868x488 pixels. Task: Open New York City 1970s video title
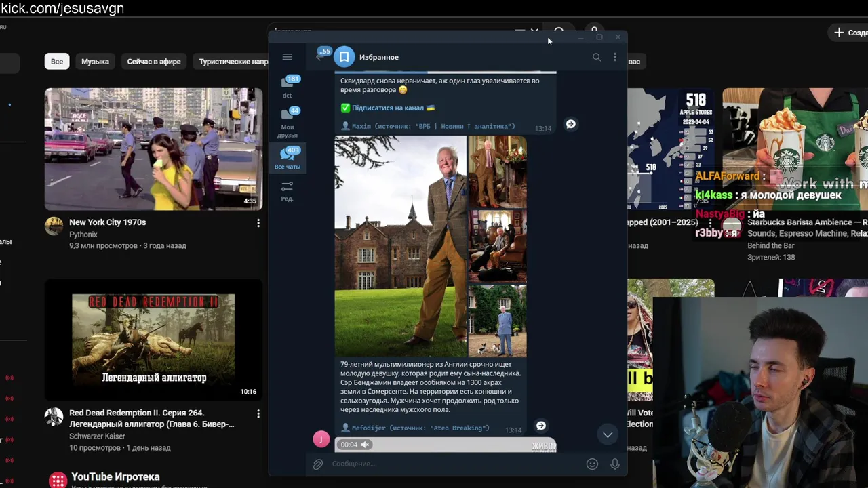pos(107,222)
